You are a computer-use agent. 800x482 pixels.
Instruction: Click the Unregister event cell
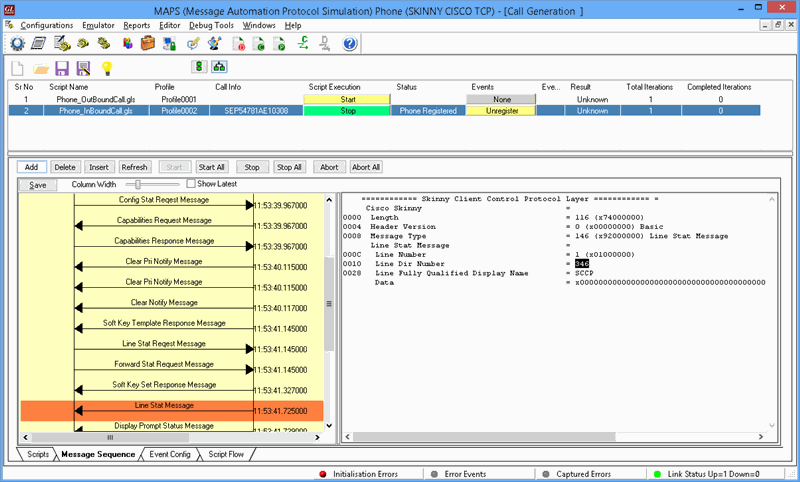pos(501,111)
